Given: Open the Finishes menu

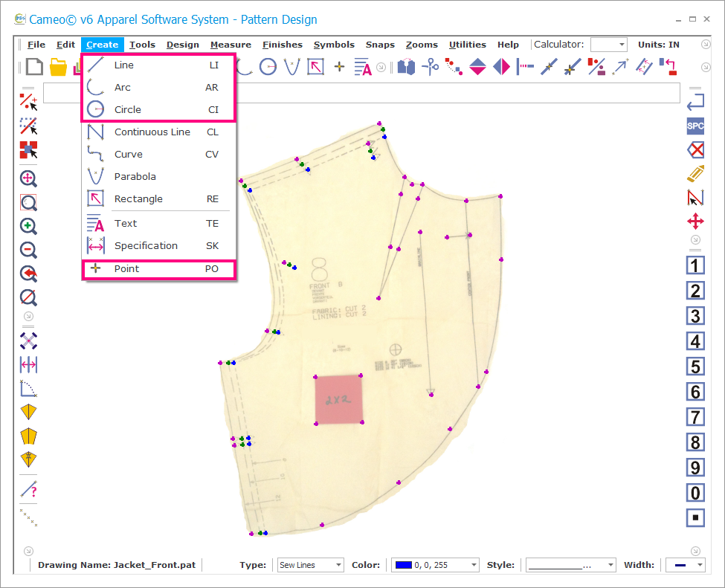Looking at the screenshot, I should pos(283,45).
